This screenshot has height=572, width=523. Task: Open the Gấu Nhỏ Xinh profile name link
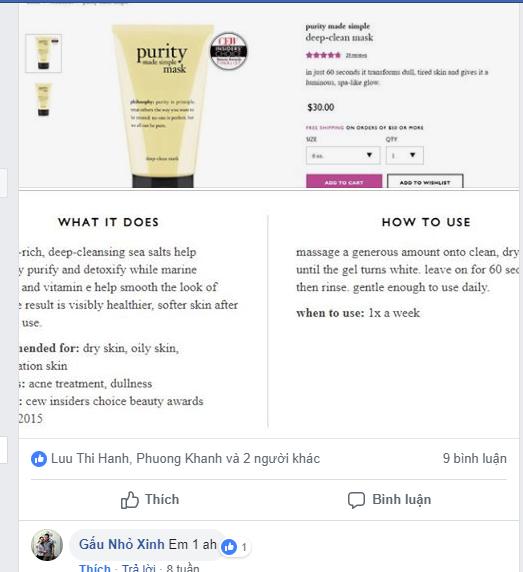(x=122, y=544)
